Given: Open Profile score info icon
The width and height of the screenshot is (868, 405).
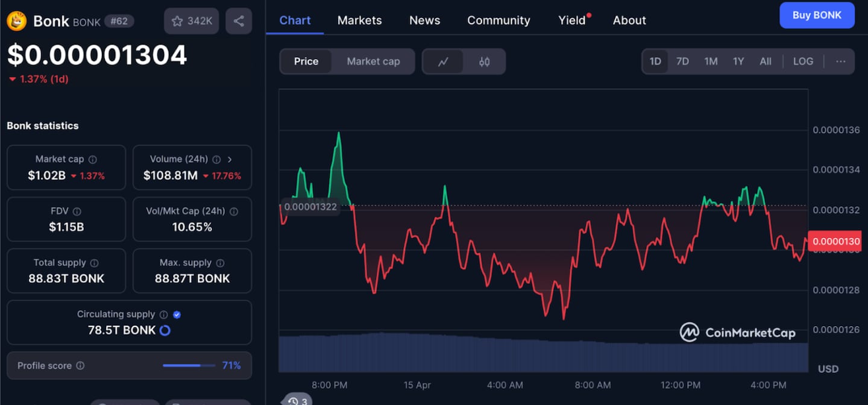Looking at the screenshot, I should point(80,366).
